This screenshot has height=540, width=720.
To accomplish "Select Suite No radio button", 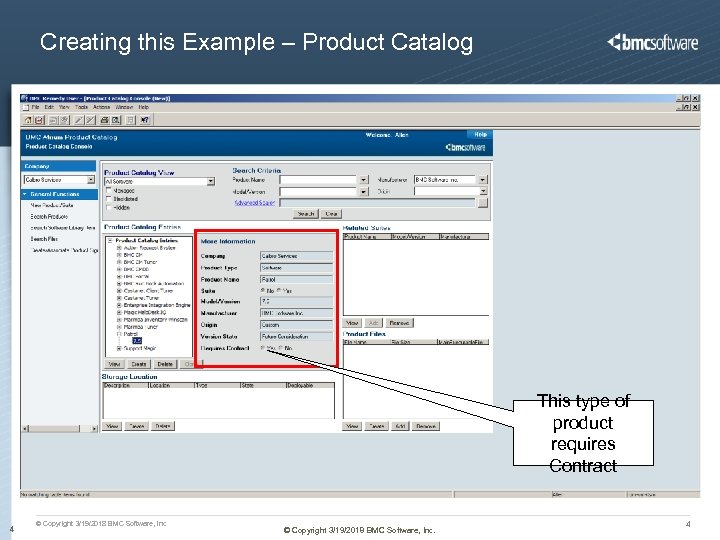I will click(263, 291).
